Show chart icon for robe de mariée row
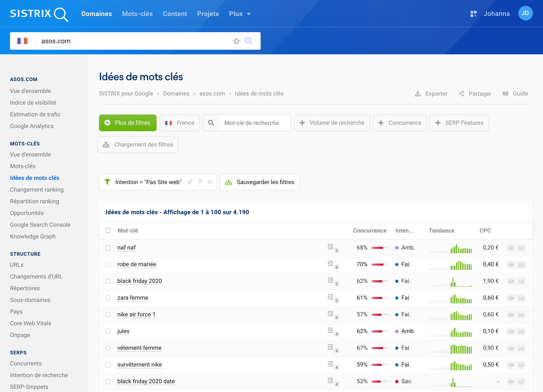This screenshot has height=392, width=543. (x=521, y=265)
